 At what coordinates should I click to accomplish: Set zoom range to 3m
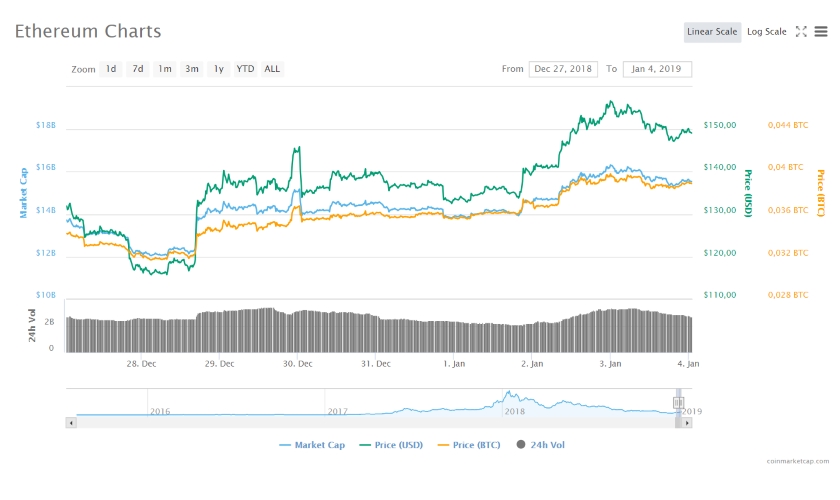(191, 69)
